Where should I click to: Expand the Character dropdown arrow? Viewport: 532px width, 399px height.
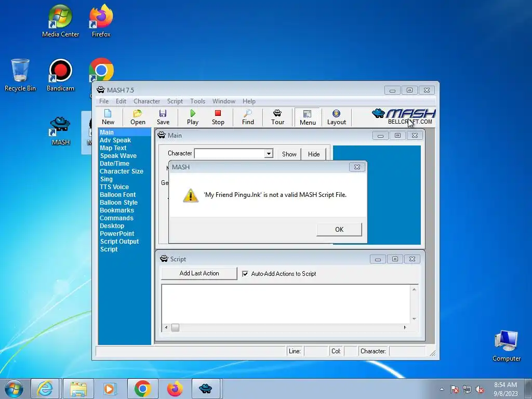pyautogui.click(x=269, y=154)
